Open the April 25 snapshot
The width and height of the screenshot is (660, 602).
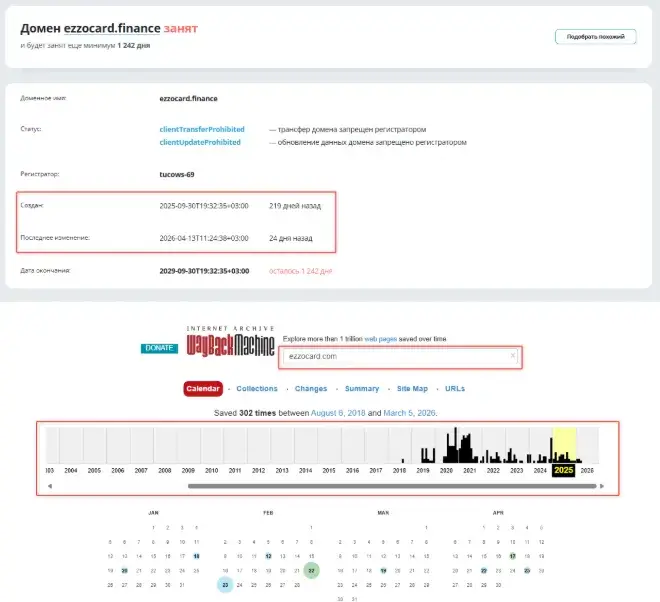click(527, 570)
